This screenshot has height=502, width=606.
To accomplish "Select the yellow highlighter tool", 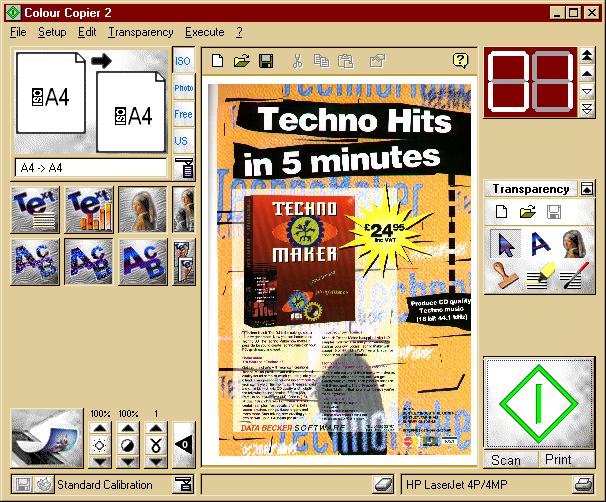I will (540, 276).
